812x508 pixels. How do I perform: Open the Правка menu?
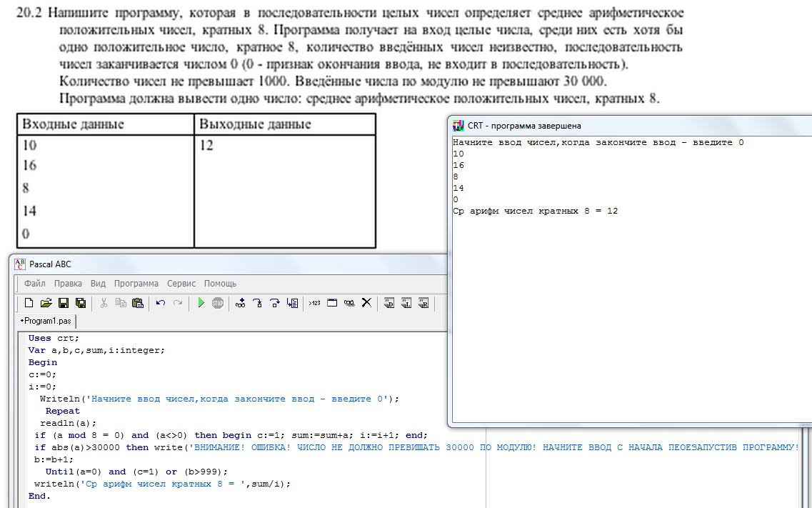68,284
